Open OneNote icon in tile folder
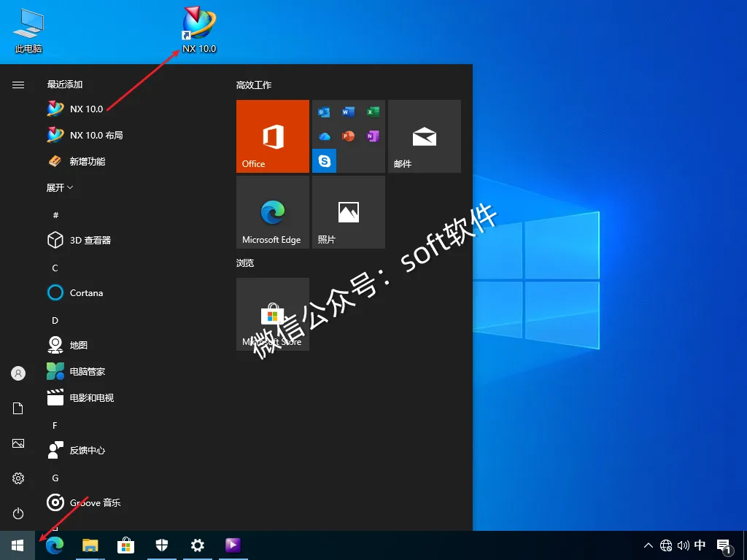The height and width of the screenshot is (560, 747). pos(373,136)
